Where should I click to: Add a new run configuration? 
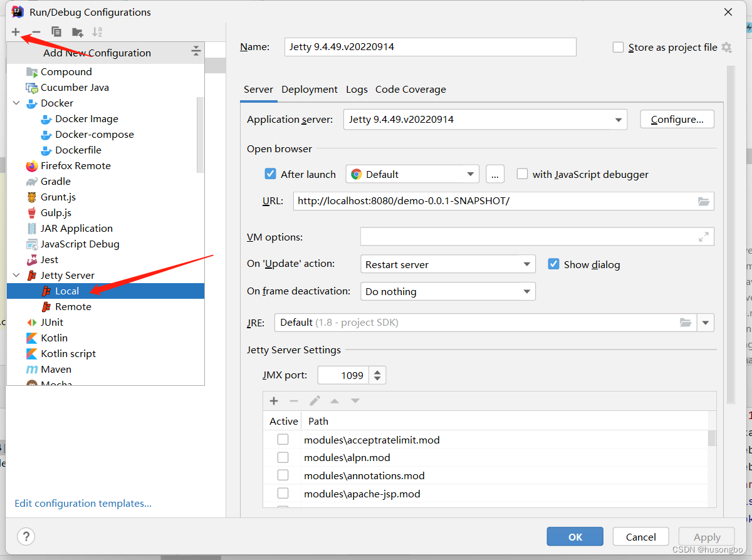[x=15, y=31]
